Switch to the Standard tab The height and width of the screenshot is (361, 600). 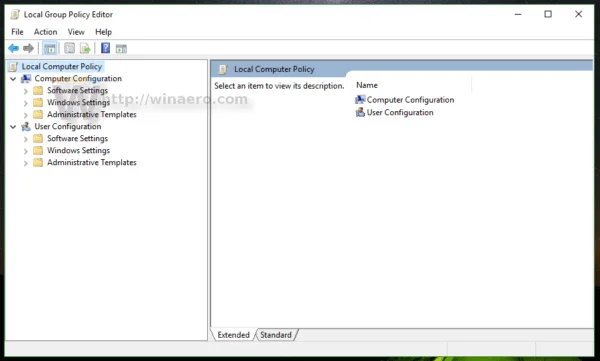point(276,335)
